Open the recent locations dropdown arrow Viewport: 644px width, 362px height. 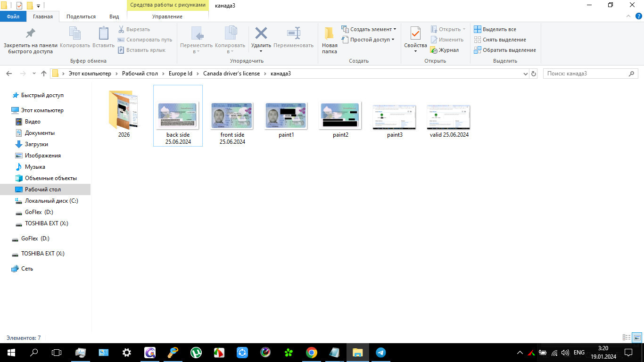[x=34, y=74]
